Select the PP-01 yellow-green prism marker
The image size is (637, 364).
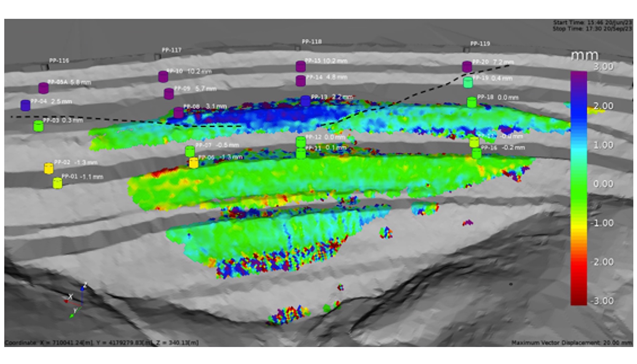[x=57, y=183]
